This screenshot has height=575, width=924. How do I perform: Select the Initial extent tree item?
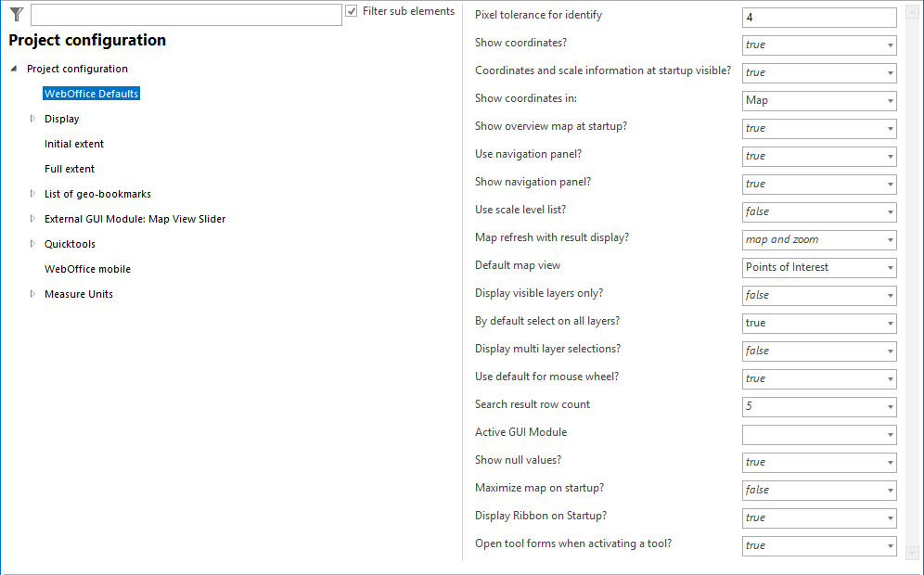click(x=74, y=144)
